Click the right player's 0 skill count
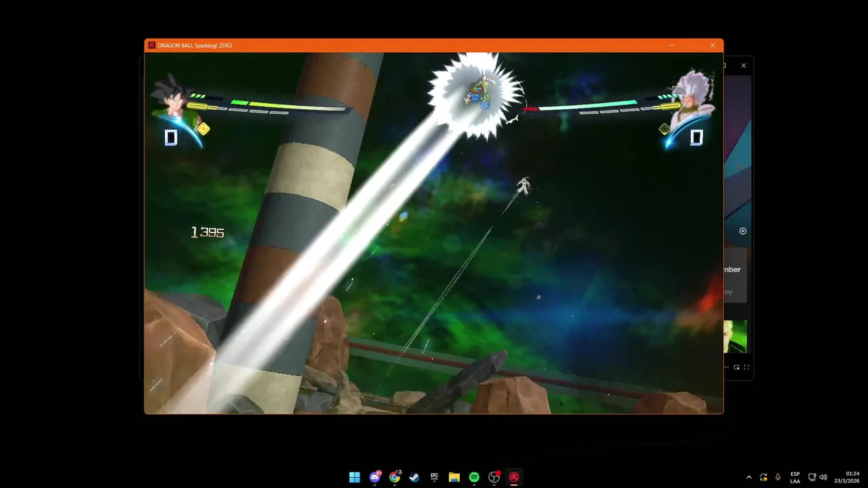The width and height of the screenshot is (868, 488). point(696,138)
